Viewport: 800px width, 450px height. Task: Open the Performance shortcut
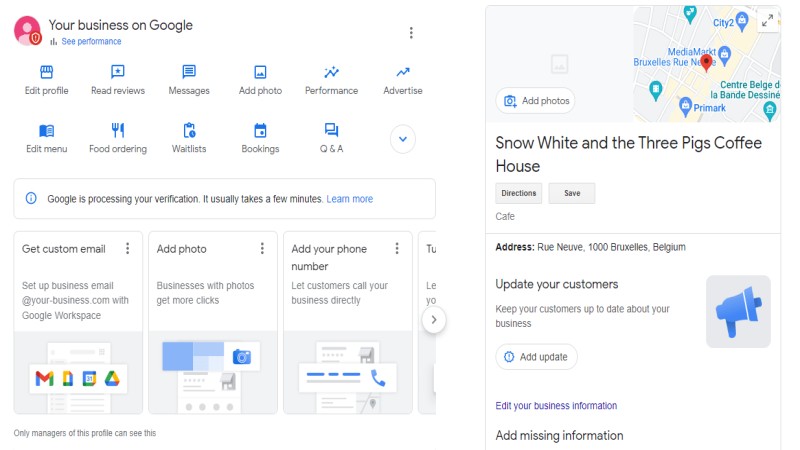coord(331,80)
